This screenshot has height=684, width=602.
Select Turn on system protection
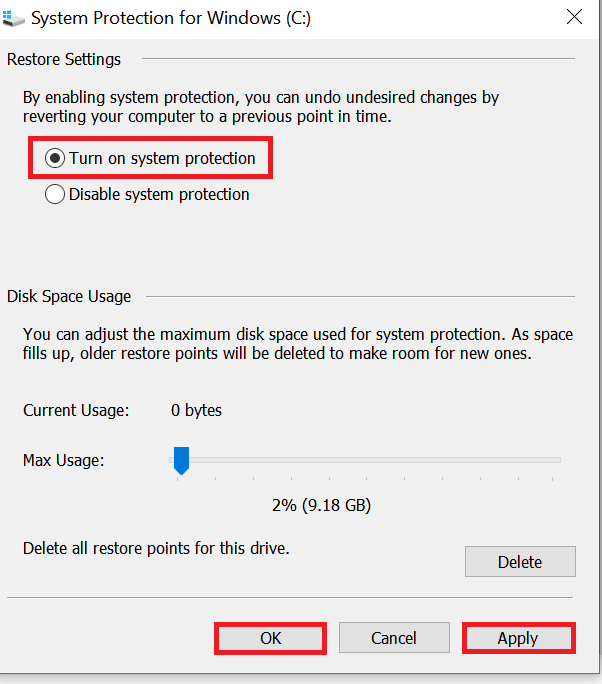55,158
